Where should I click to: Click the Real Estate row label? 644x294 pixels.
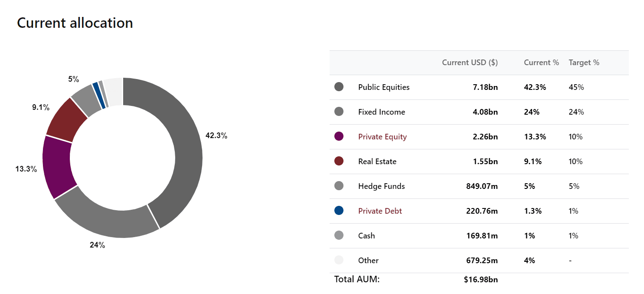[x=377, y=162]
